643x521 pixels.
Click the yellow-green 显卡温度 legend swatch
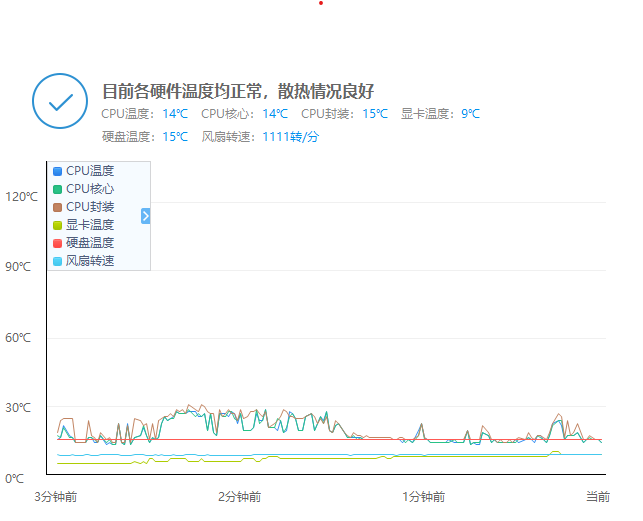pos(58,225)
